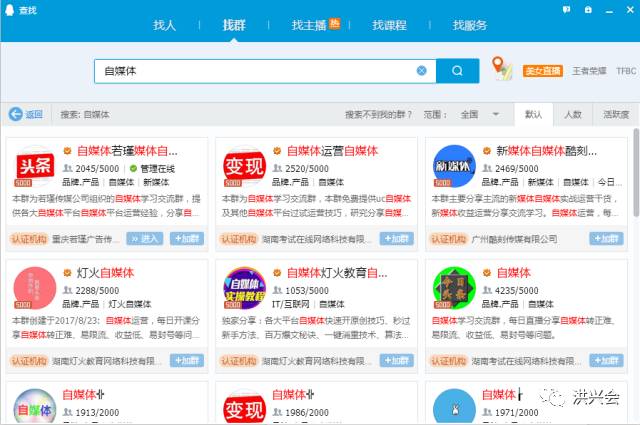Click 加群 on 自媒体若瑾媒体 group card
The width and height of the screenshot is (640, 425).
click(187, 238)
